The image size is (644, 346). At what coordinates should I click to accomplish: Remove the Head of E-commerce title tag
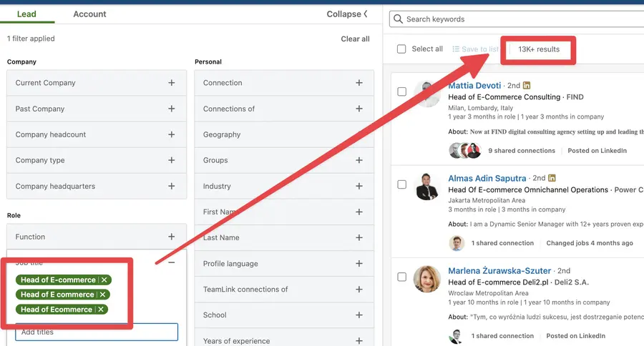click(x=104, y=280)
